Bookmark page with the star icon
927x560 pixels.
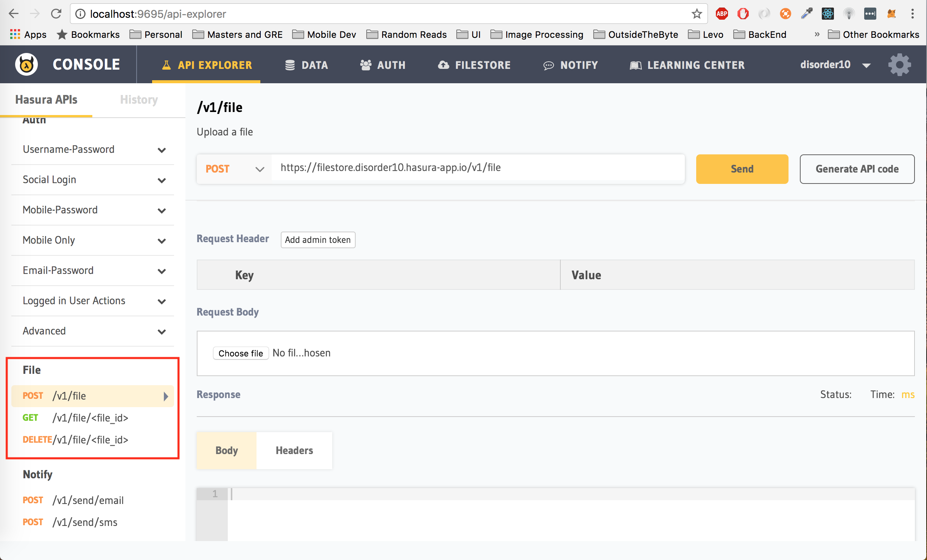click(697, 14)
